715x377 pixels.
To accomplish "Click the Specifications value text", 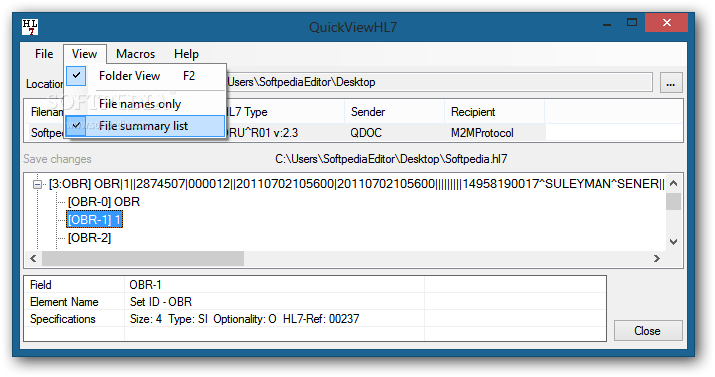I will click(x=244, y=319).
